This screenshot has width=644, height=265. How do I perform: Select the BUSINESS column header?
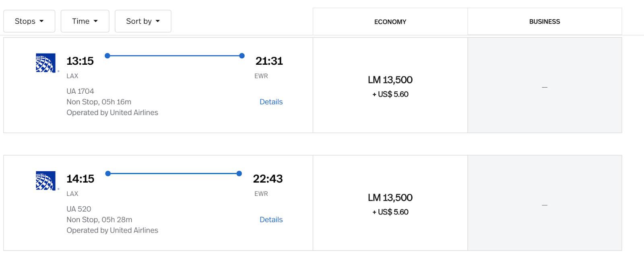544,22
